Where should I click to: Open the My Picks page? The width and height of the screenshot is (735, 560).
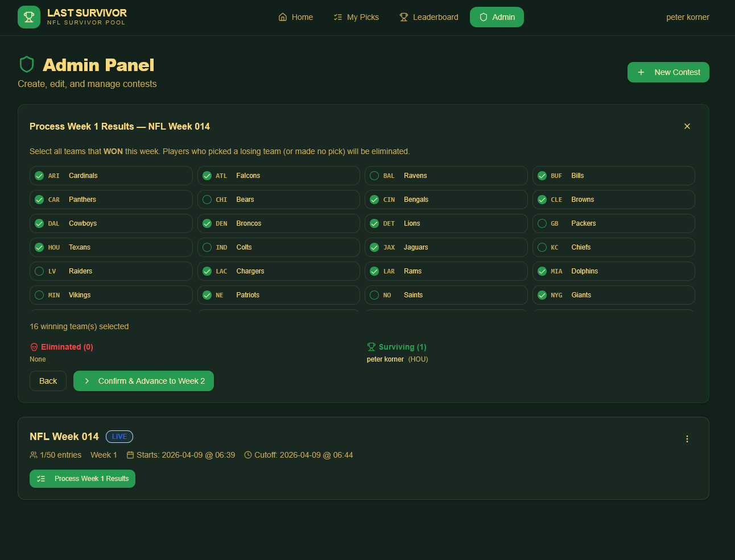coord(356,17)
